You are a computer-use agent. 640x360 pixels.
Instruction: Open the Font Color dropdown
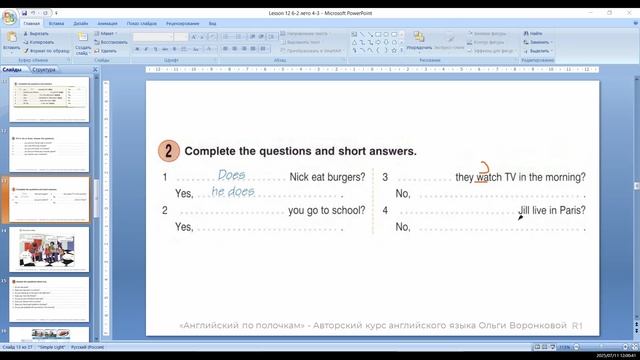coord(210,49)
